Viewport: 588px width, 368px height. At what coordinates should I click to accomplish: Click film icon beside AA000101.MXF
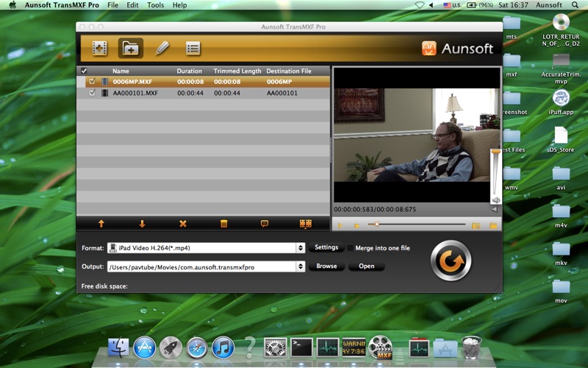pyautogui.click(x=104, y=93)
